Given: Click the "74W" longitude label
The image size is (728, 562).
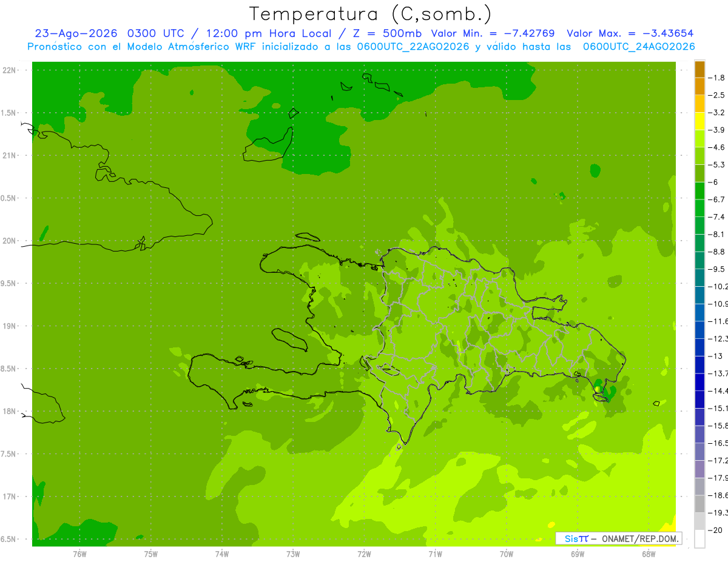Looking at the screenshot, I should click(221, 554).
